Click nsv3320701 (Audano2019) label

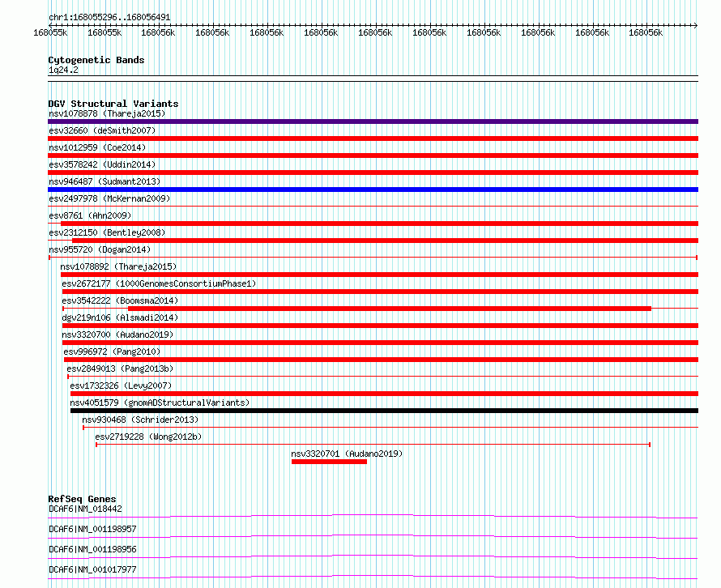[x=347, y=454]
